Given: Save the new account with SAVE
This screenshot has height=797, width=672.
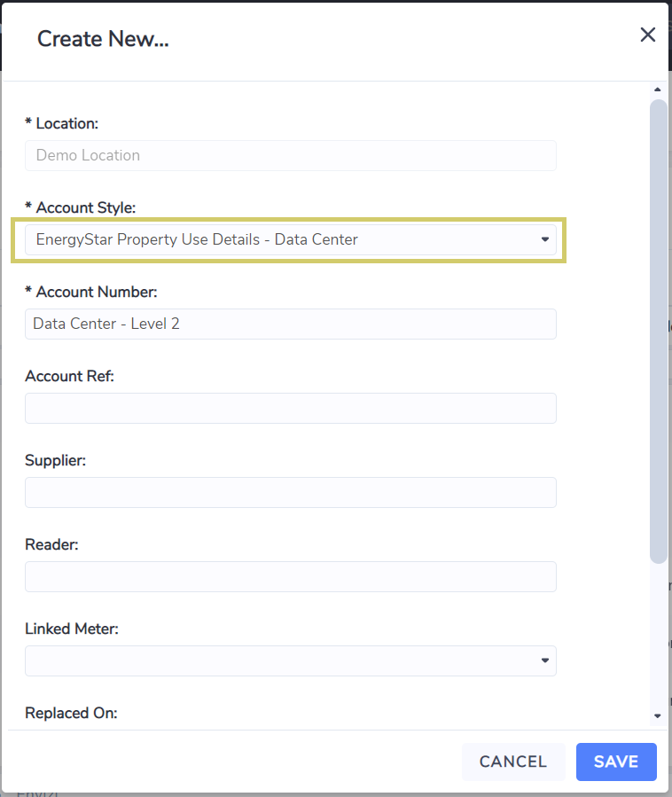Looking at the screenshot, I should coord(616,762).
